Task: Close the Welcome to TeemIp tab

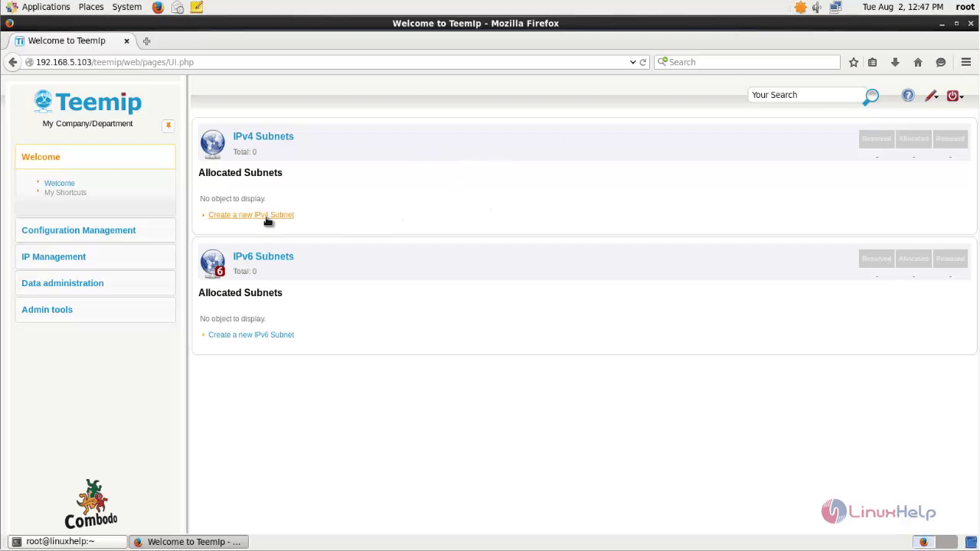Action: (x=126, y=41)
